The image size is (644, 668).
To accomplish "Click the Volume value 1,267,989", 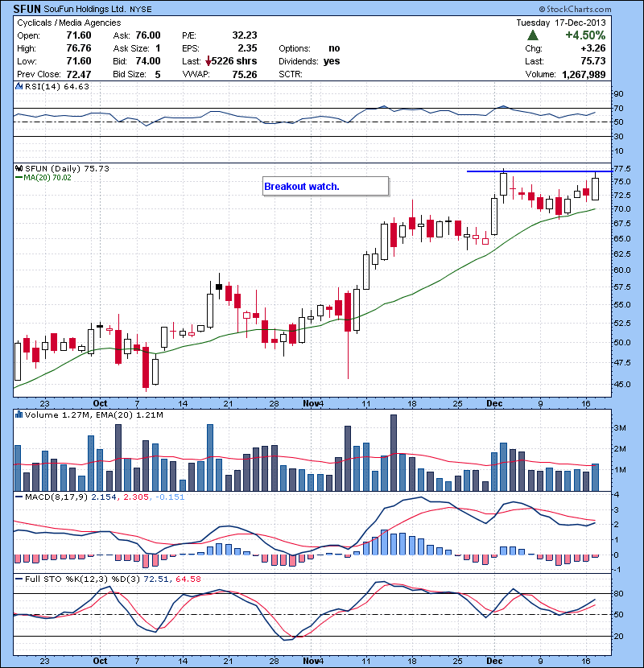I will (x=584, y=75).
